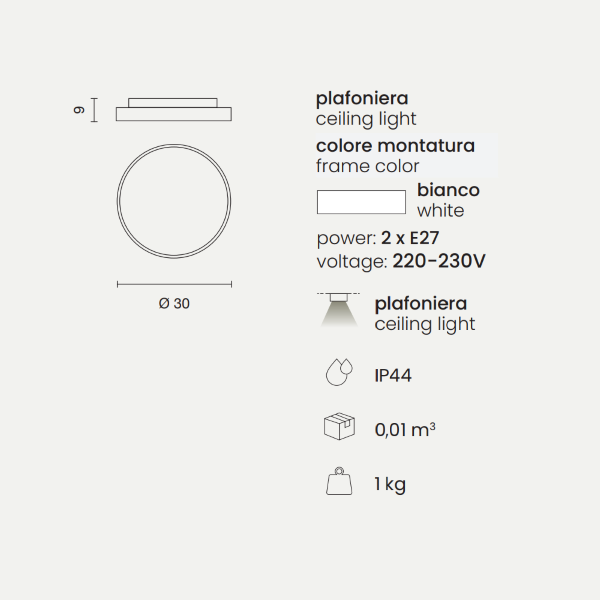Image resolution: width=600 pixels, height=600 pixels.
Task: Click the weight kettlebell icon
Action: (x=339, y=483)
